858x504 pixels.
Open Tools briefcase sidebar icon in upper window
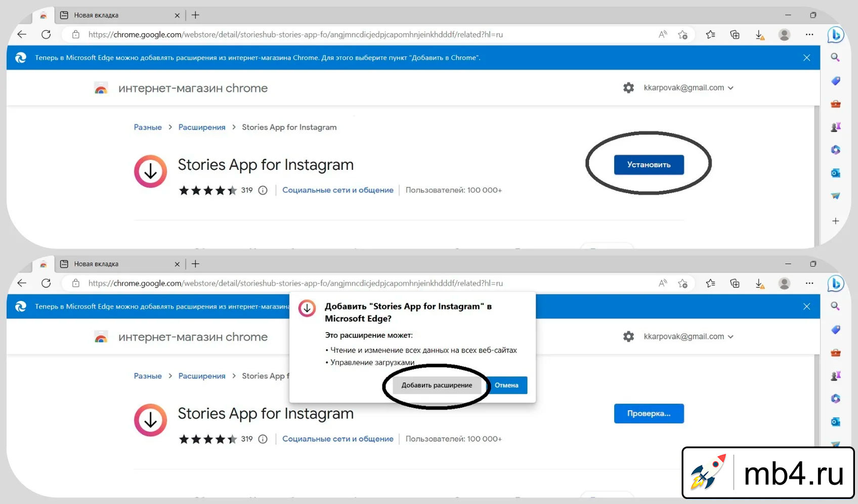tap(836, 104)
